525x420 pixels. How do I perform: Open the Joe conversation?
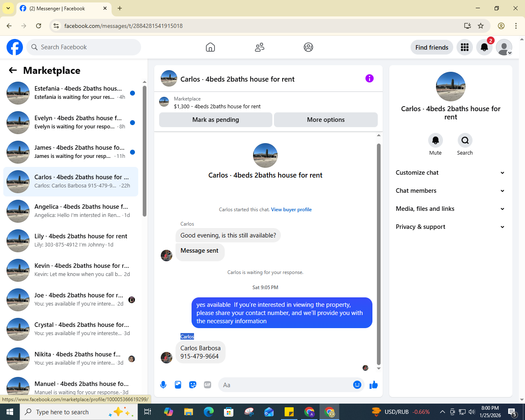(x=71, y=300)
